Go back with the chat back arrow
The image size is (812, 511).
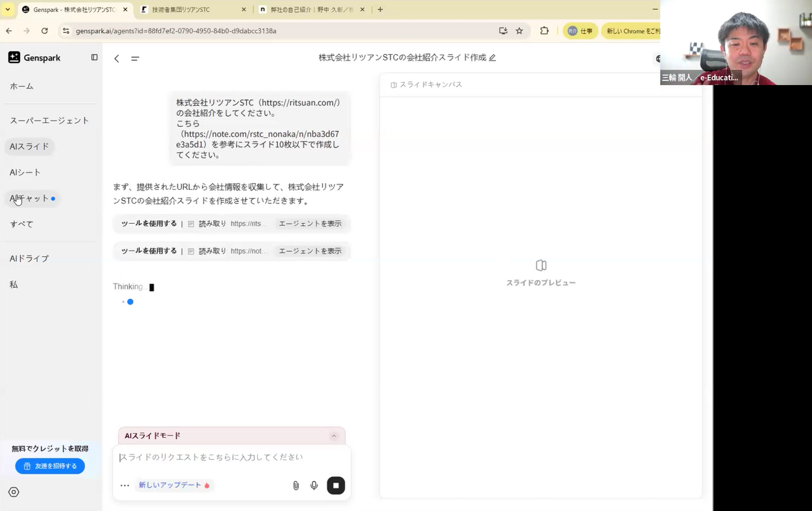tap(117, 59)
